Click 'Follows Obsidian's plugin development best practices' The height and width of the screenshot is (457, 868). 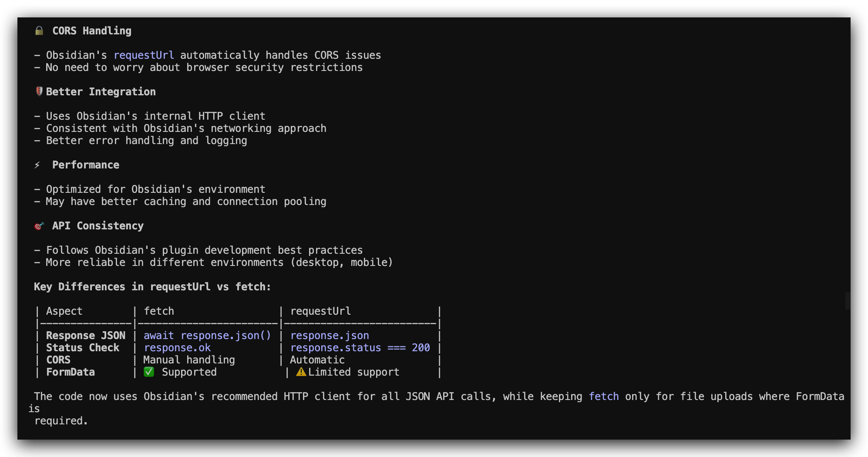click(204, 250)
